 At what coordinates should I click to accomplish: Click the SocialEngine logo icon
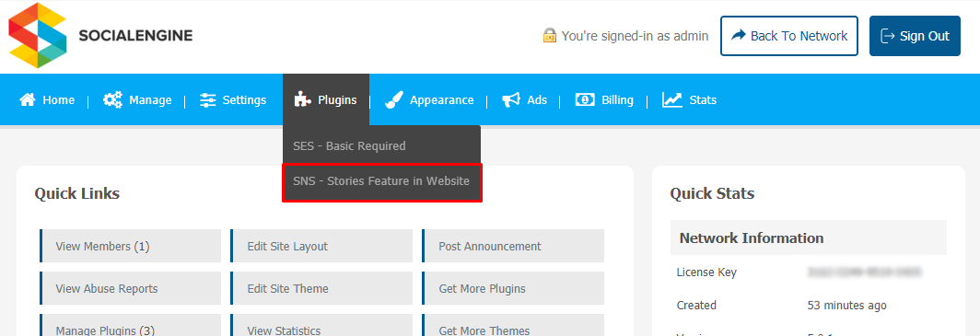pos(37,36)
